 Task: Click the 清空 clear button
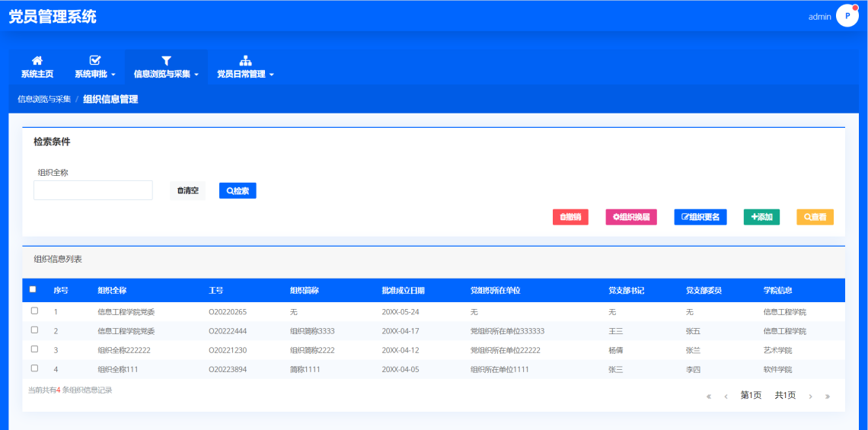[187, 190]
